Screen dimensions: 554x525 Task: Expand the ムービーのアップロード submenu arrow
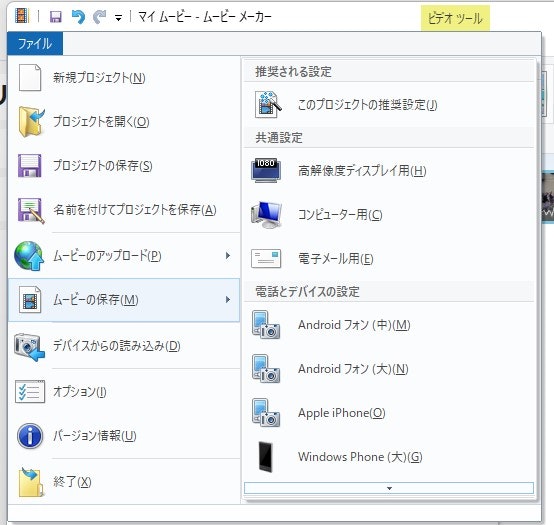coord(228,255)
